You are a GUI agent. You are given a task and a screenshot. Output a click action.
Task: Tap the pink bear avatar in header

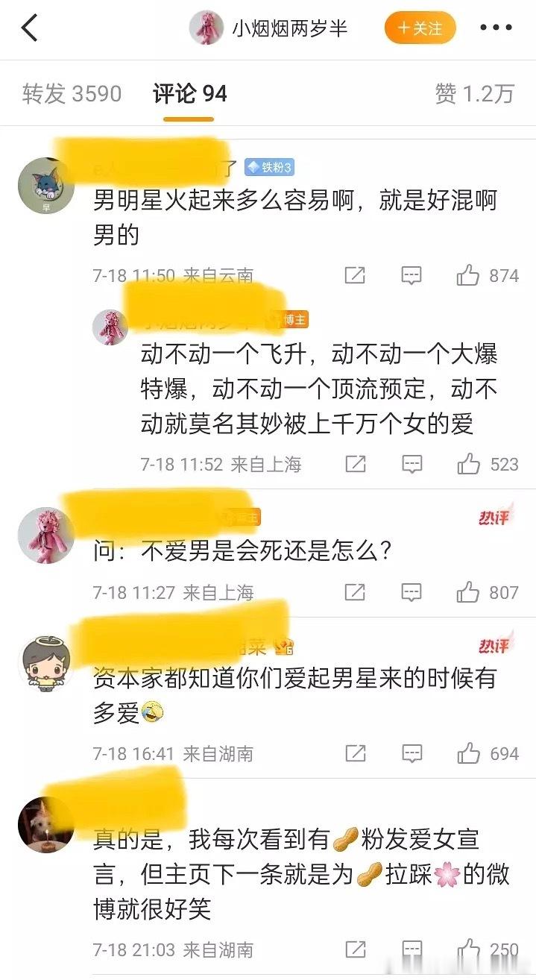tap(206, 28)
